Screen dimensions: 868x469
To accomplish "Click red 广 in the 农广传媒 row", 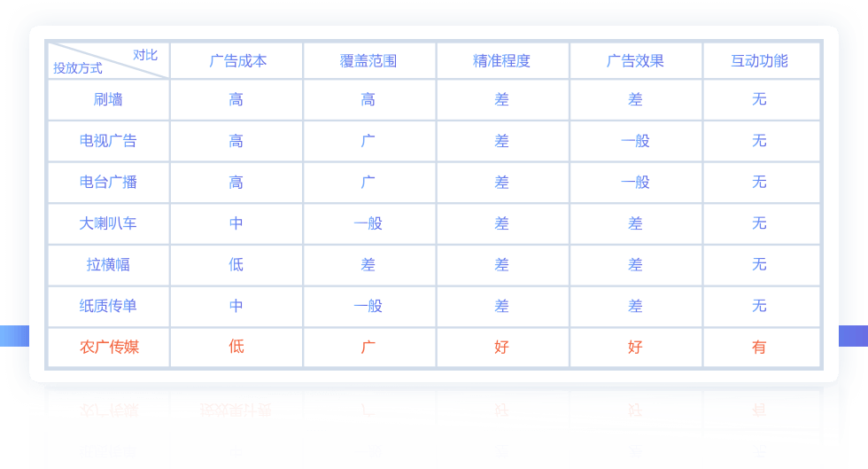I will coord(368,347).
